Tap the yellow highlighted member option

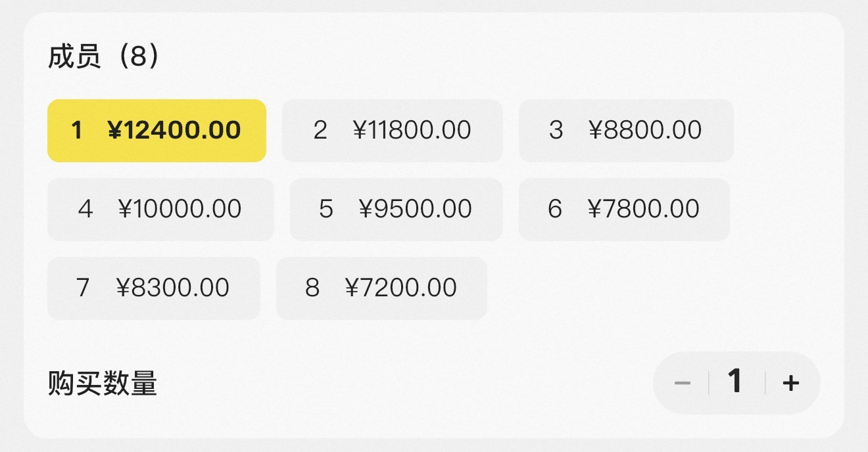pyautogui.click(x=157, y=130)
